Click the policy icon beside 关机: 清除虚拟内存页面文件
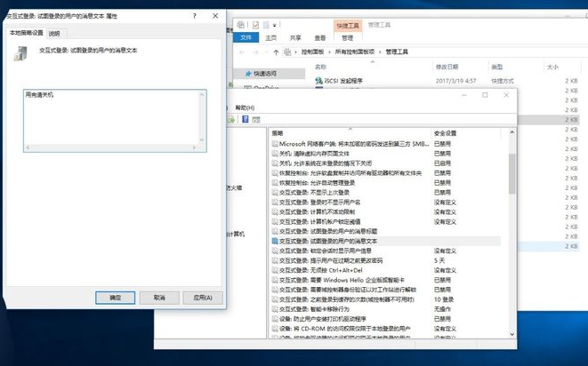Screen dimensions: 588x366 275,152
